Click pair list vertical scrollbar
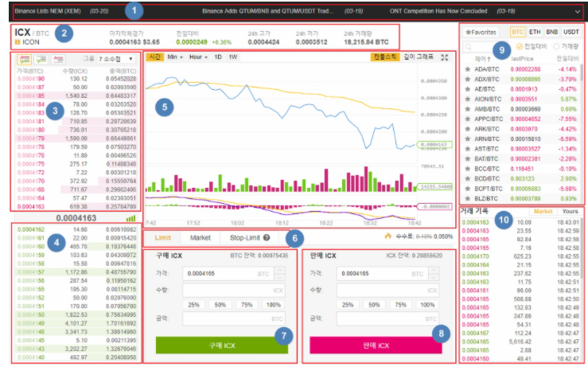Image resolution: width=588 pixels, height=367 pixels. pyautogui.click(x=582, y=72)
